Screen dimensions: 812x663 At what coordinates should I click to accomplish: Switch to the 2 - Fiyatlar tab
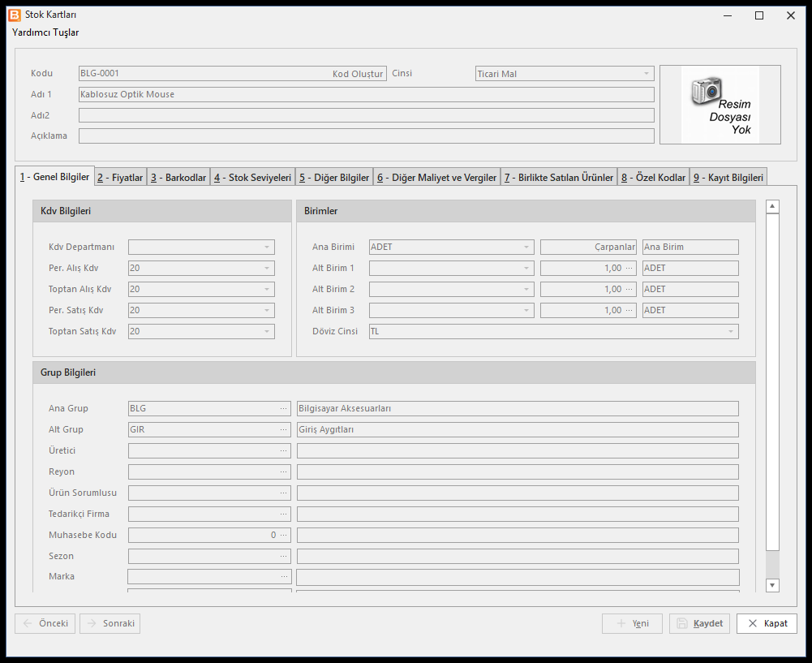120,178
